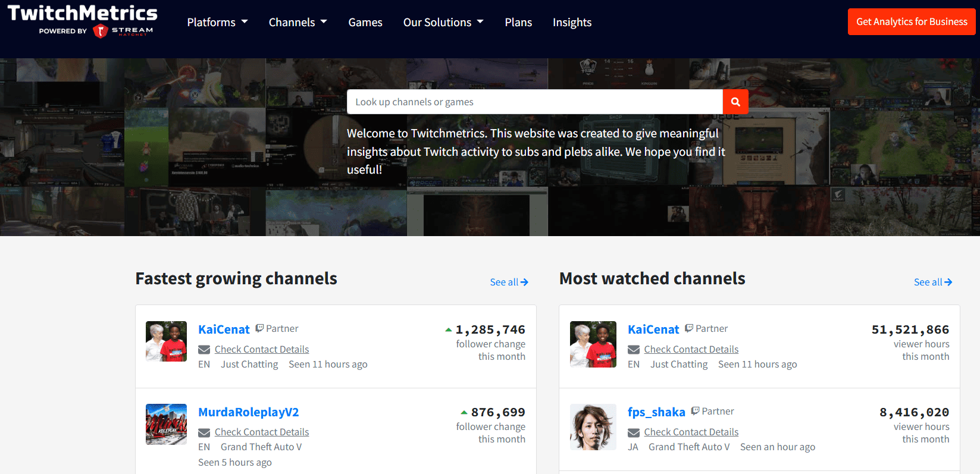Check Contact Details for KaiCenat in Most watched
980x474 pixels.
point(691,350)
